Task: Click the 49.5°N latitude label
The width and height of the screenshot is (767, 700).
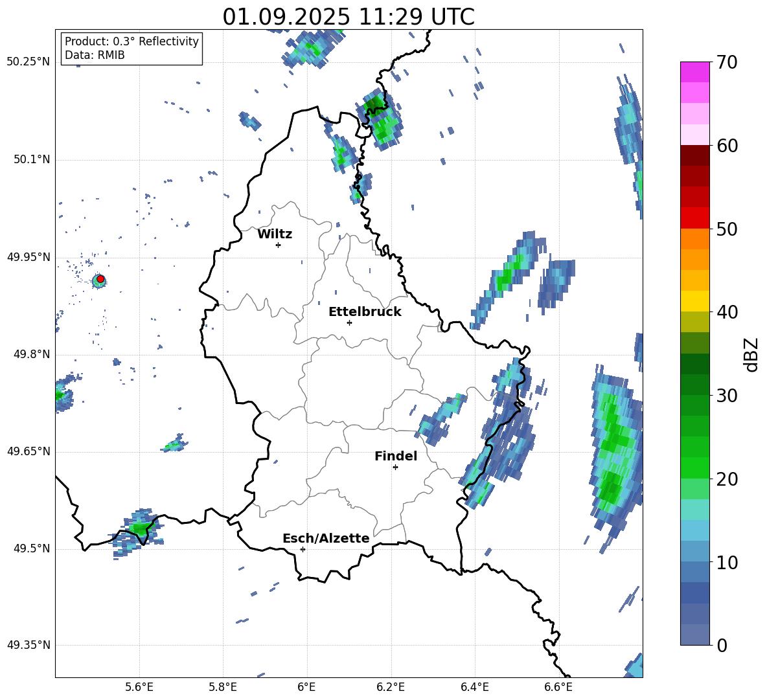Action: tap(32, 548)
